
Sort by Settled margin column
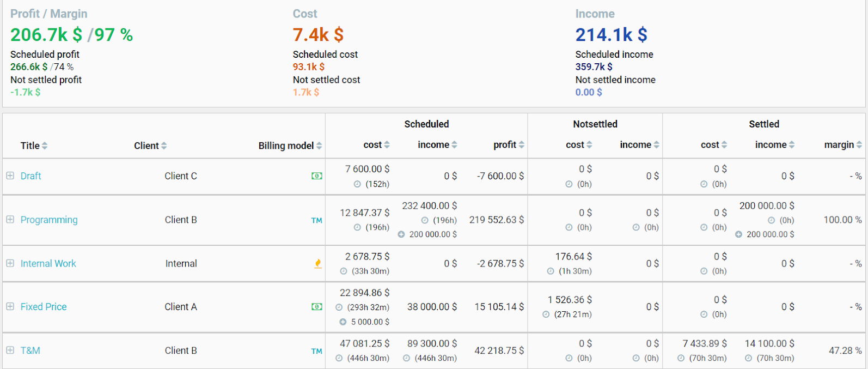[843, 144]
